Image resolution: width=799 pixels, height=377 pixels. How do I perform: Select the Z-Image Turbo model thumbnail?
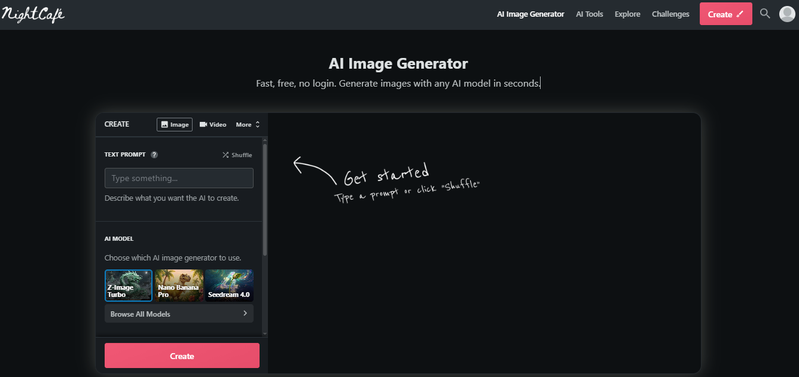128,285
